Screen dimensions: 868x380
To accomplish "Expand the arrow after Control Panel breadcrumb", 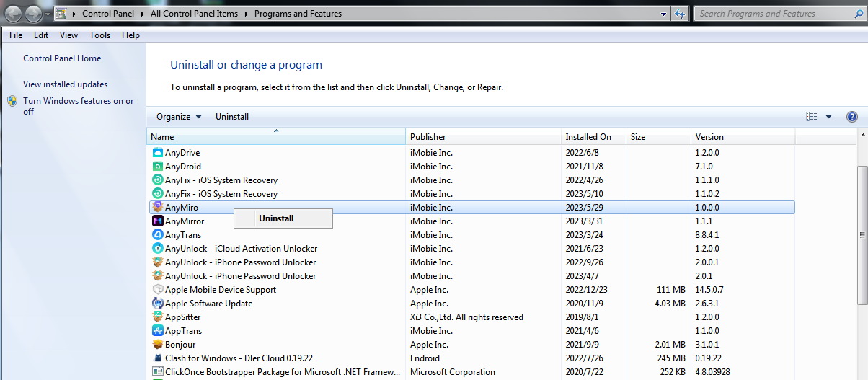I will coord(143,14).
